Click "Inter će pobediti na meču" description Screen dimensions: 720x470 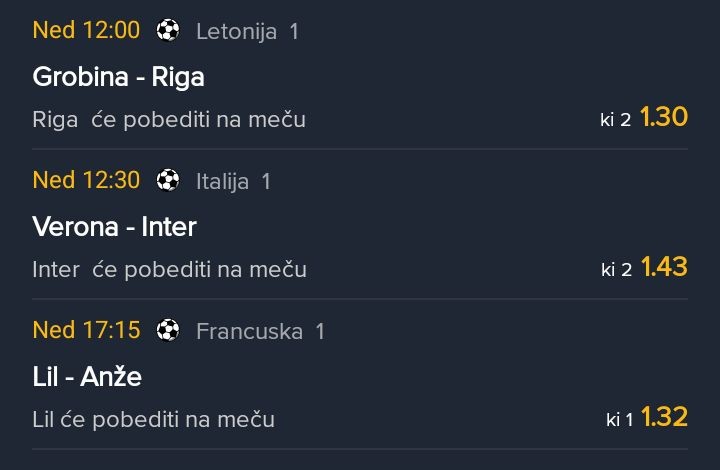click(x=169, y=270)
